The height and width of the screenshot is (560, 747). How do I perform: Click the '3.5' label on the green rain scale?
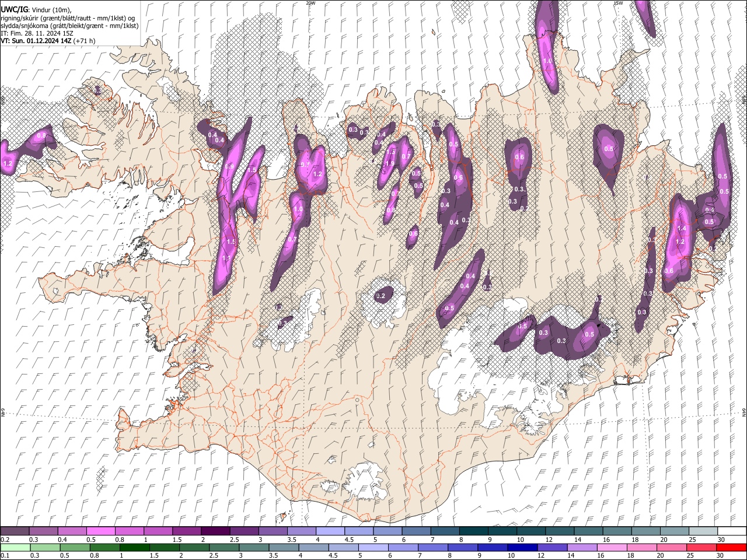[x=273, y=556]
